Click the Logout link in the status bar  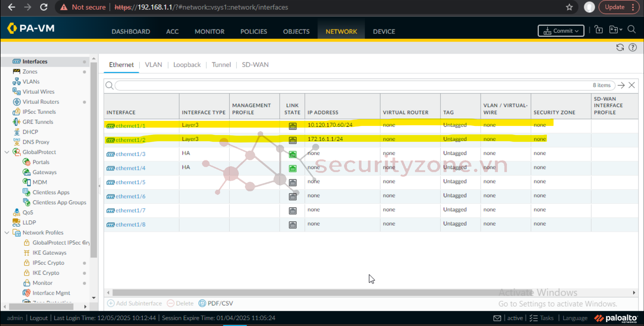38,318
